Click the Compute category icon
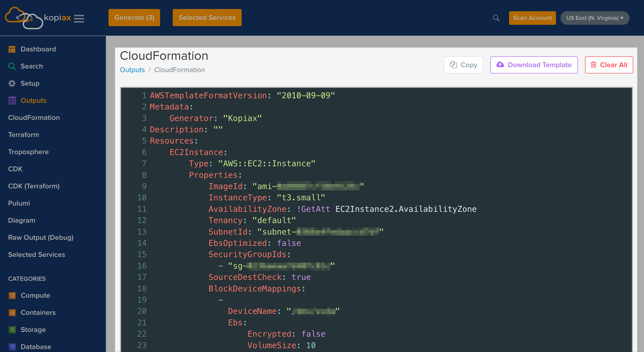Image resolution: width=644 pixels, height=352 pixels. (x=12, y=295)
